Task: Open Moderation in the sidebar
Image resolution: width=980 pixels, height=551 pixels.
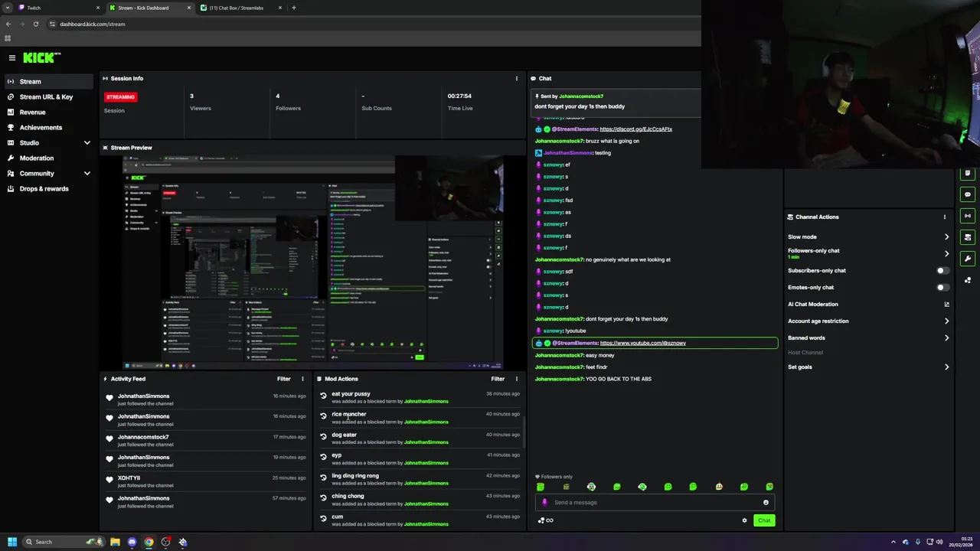Action: click(48, 158)
